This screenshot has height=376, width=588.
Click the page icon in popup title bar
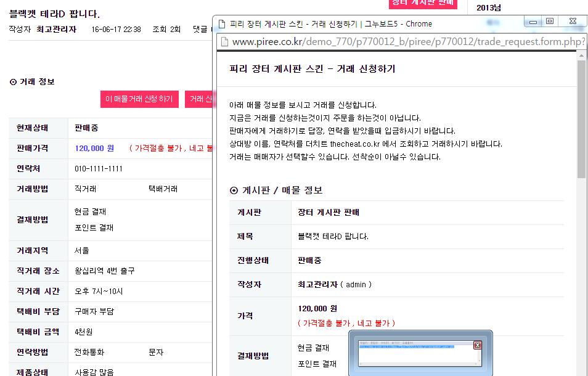click(x=222, y=24)
